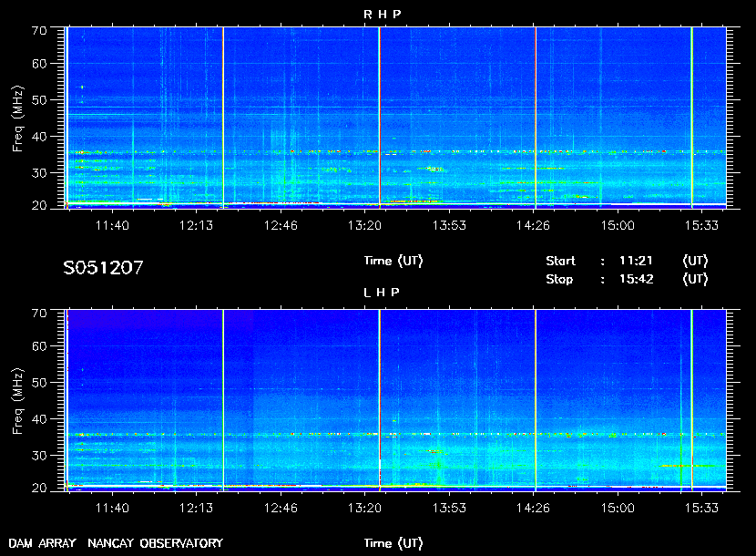Click the 20 MHz label on LHP axis
Image resolution: width=756 pixels, height=556 pixels.
(x=39, y=488)
